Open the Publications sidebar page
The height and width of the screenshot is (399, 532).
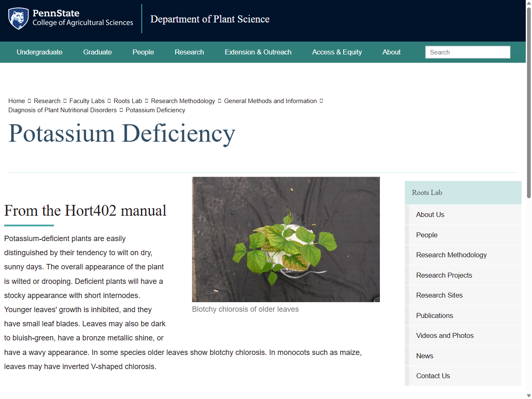pos(434,315)
